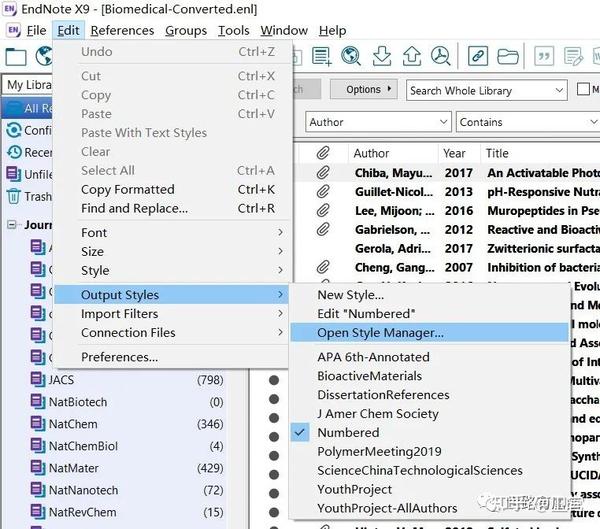Select BioactiveMaterials output style

click(429, 376)
